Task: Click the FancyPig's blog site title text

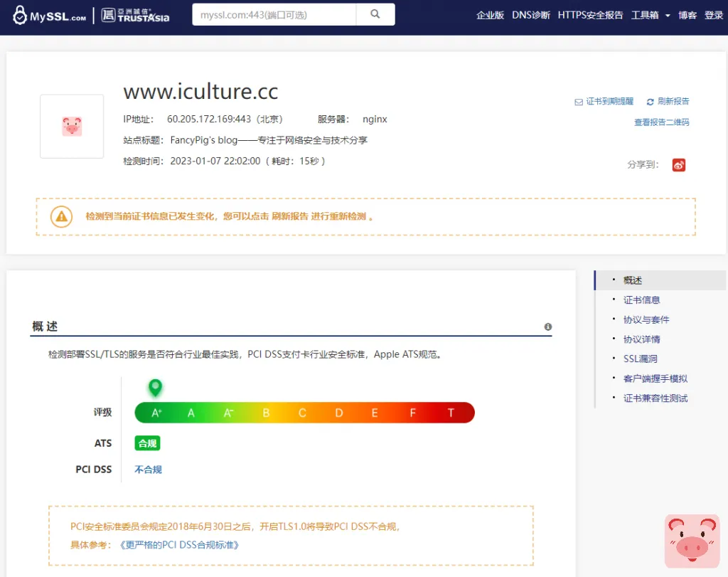Action: pyautogui.click(x=269, y=140)
